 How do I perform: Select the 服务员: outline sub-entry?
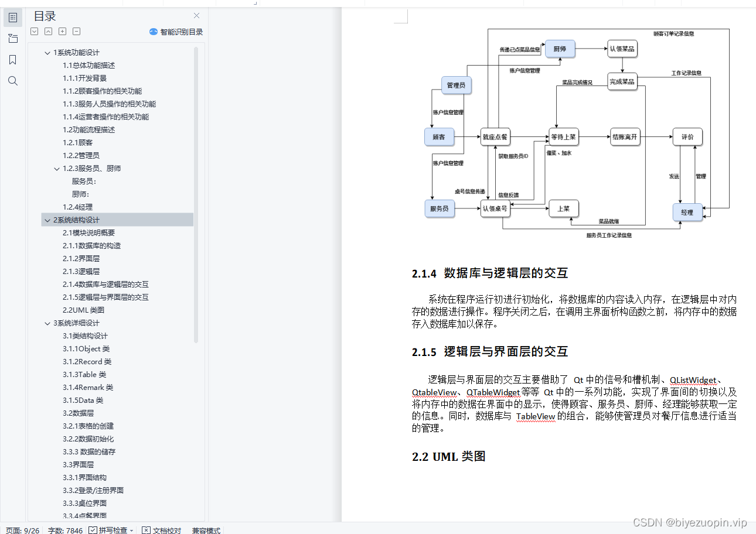click(84, 181)
